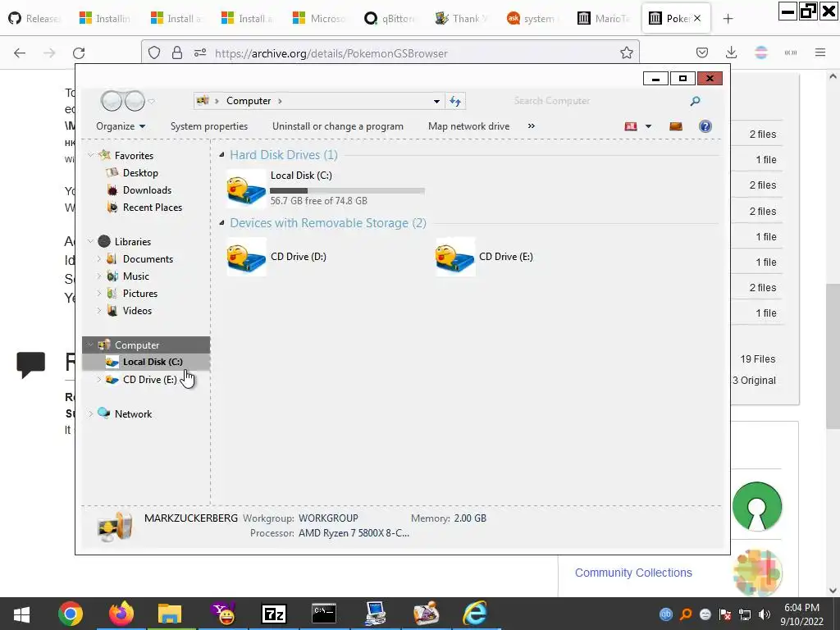Select Documents library

[x=148, y=259]
